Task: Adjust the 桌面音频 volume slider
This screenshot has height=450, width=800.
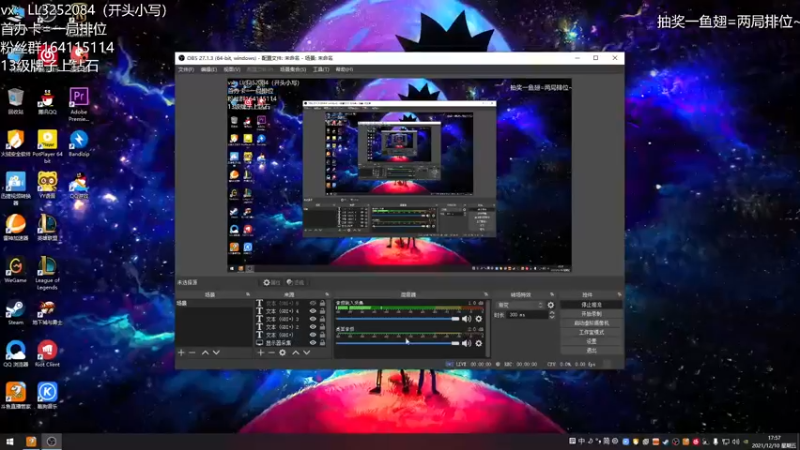Action: [397, 343]
